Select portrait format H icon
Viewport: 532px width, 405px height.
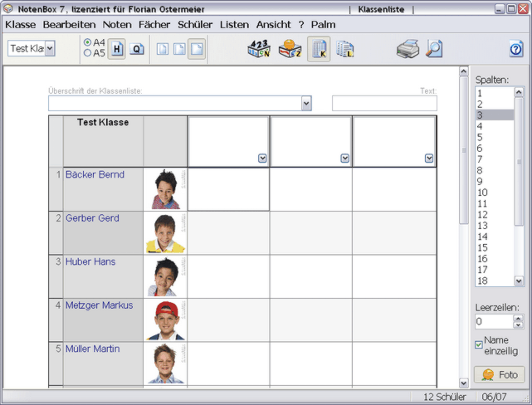pyautogui.click(x=116, y=49)
